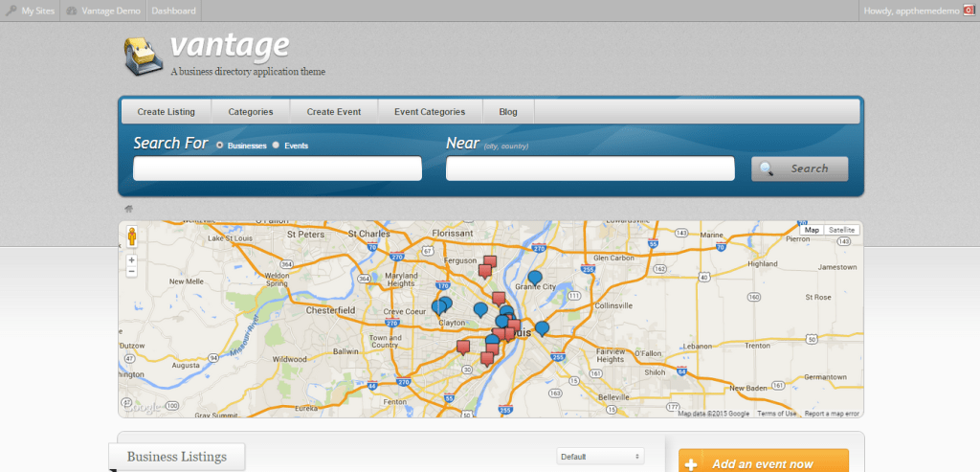Click the Collinsville label on the map
This screenshot has width=980, height=472.
click(x=613, y=305)
